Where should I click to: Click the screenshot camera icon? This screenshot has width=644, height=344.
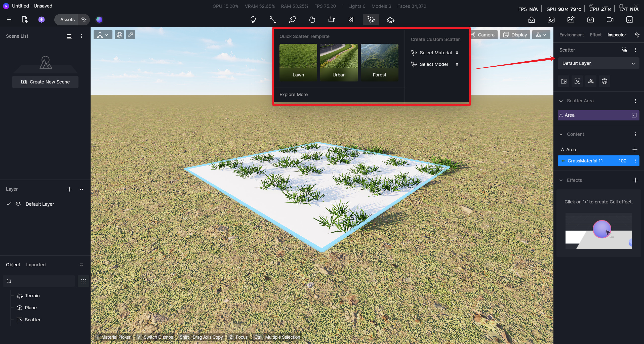[590, 20]
